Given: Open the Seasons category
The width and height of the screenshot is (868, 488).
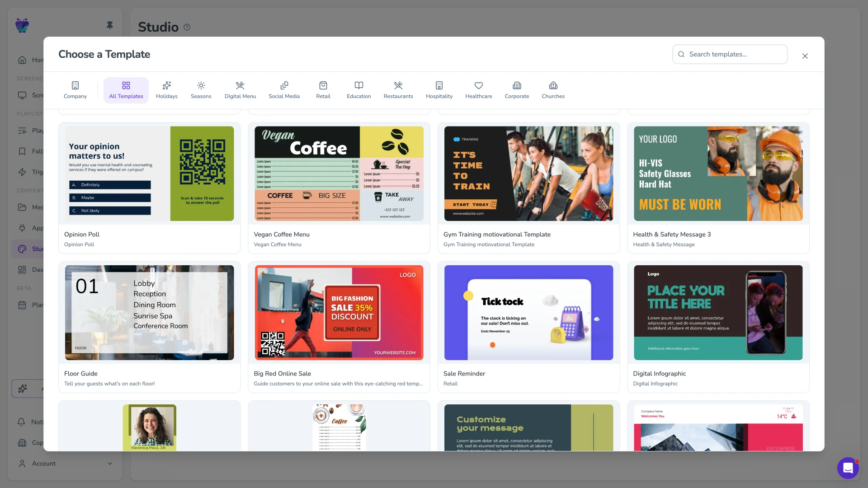Looking at the screenshot, I should (x=201, y=90).
